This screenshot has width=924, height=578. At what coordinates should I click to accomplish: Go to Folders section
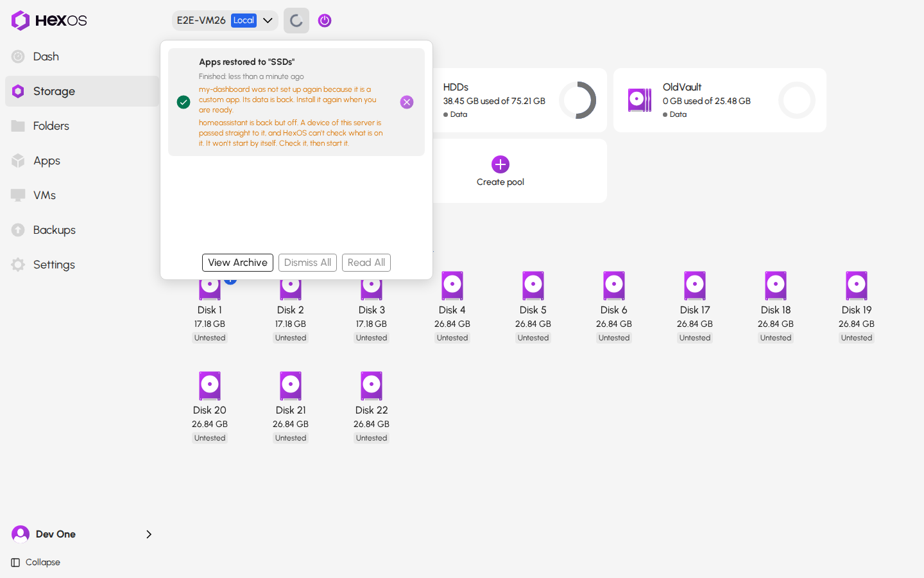82,126
